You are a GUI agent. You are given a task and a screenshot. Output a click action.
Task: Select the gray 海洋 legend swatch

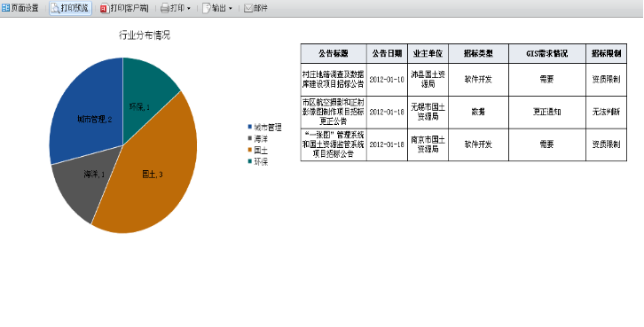tap(250, 138)
